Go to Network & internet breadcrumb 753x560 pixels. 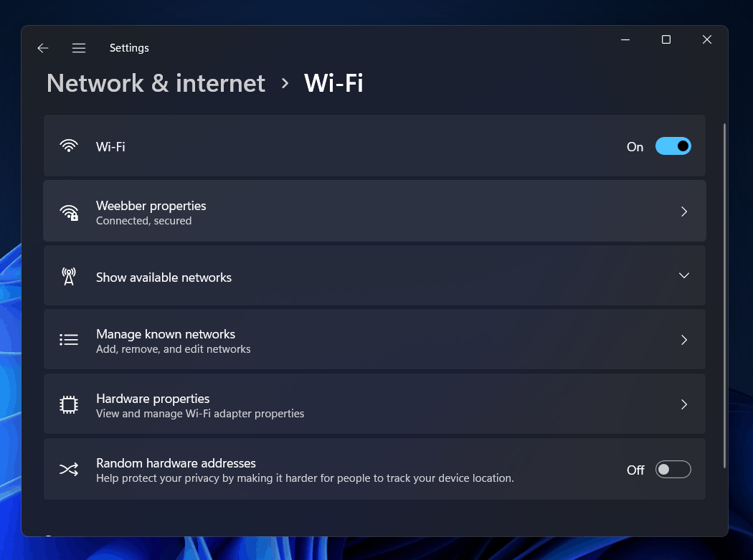[x=156, y=83]
